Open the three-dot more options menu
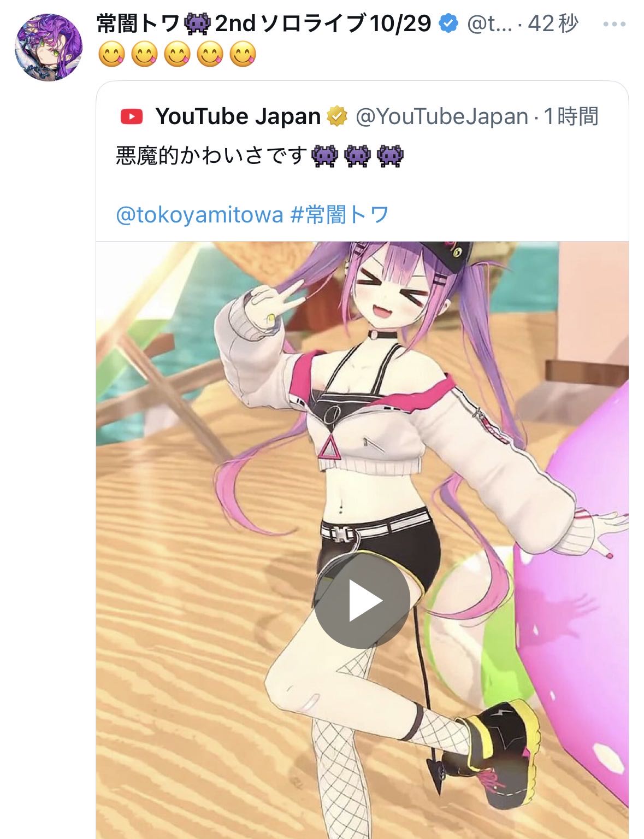 click(614, 25)
